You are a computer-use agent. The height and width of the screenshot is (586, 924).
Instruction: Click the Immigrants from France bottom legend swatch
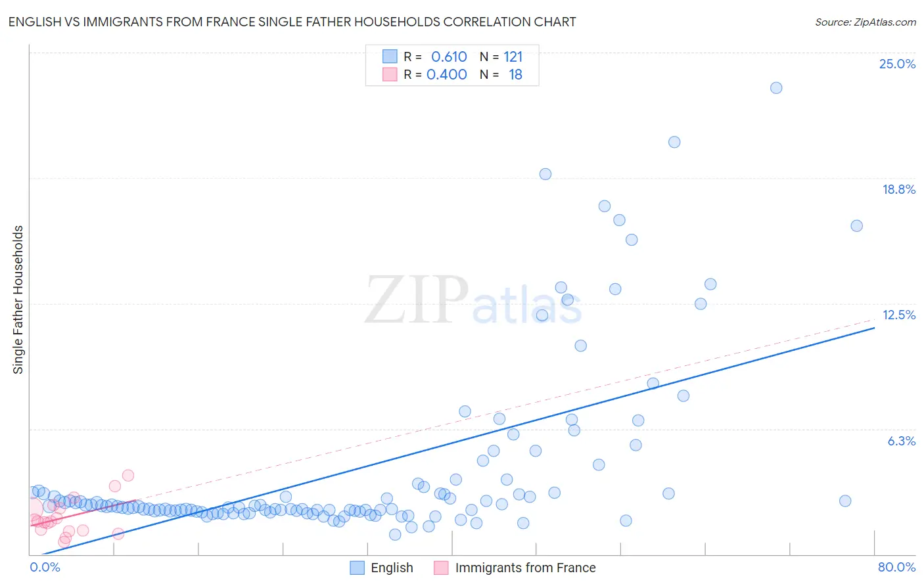tap(441, 568)
